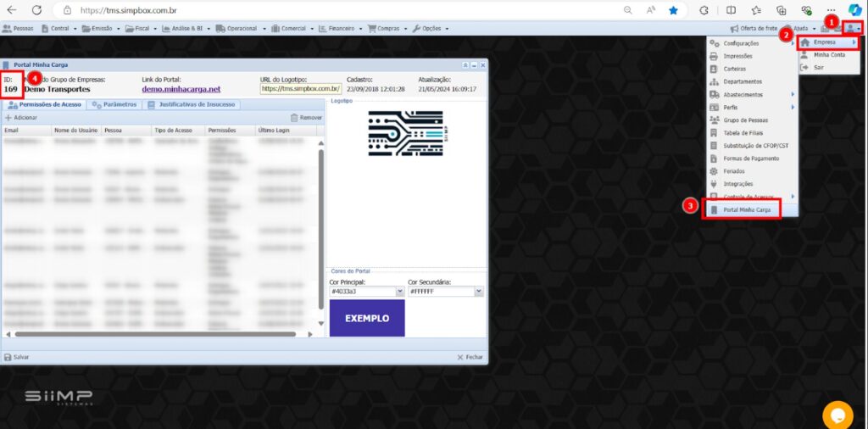Click the URL do Logotipo field
This screenshot has width=868, height=429.
pyautogui.click(x=301, y=88)
